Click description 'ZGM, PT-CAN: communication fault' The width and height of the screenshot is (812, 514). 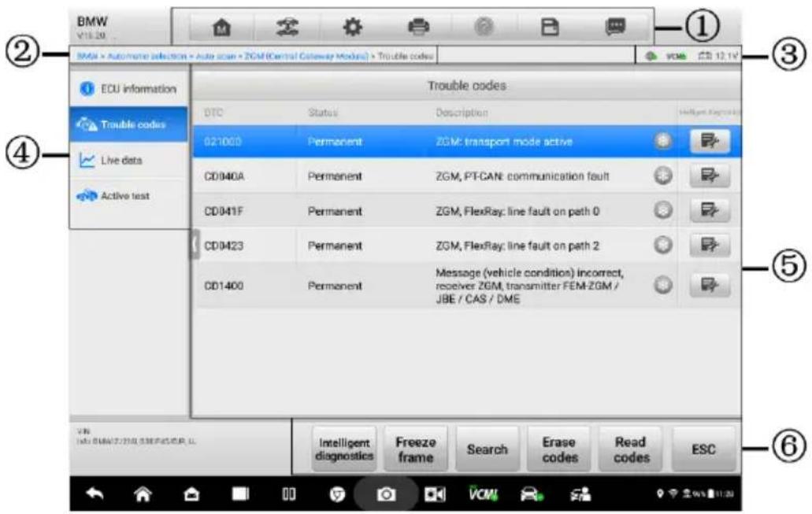tap(522, 176)
